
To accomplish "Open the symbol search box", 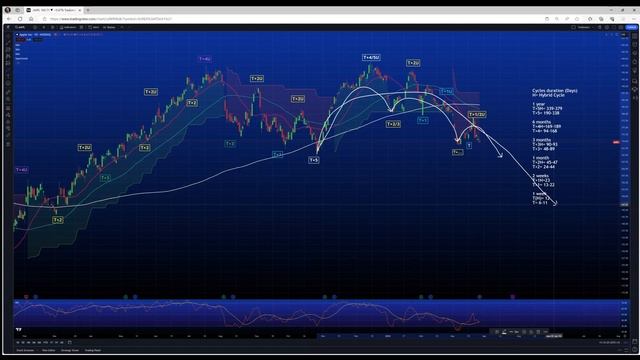I will pyautogui.click(x=20, y=27).
